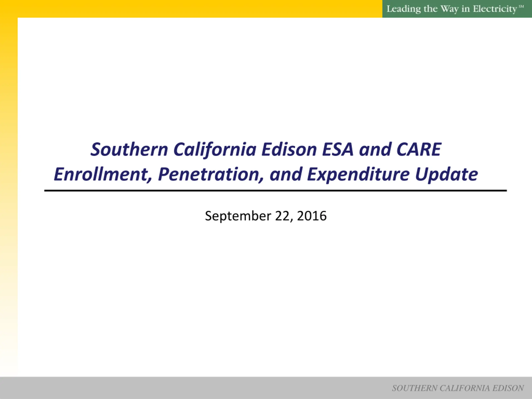The image size is (532, 399).
Task: Click the year '2016' in the date
Action: [312, 216]
